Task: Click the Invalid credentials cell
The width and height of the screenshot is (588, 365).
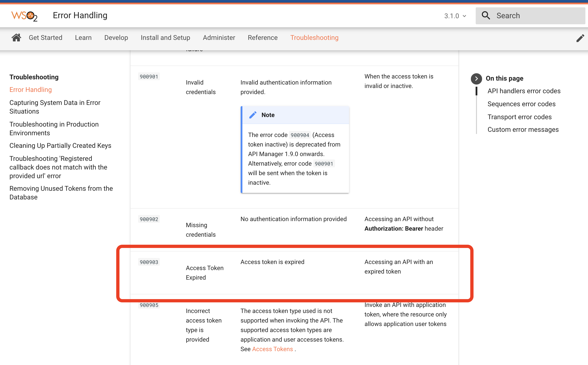Action: point(201,87)
